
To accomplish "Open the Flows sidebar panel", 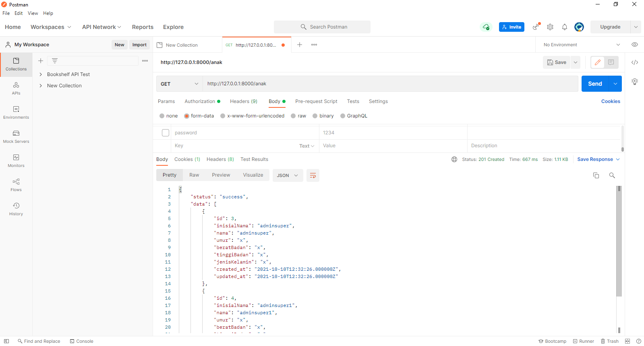I will (x=16, y=185).
